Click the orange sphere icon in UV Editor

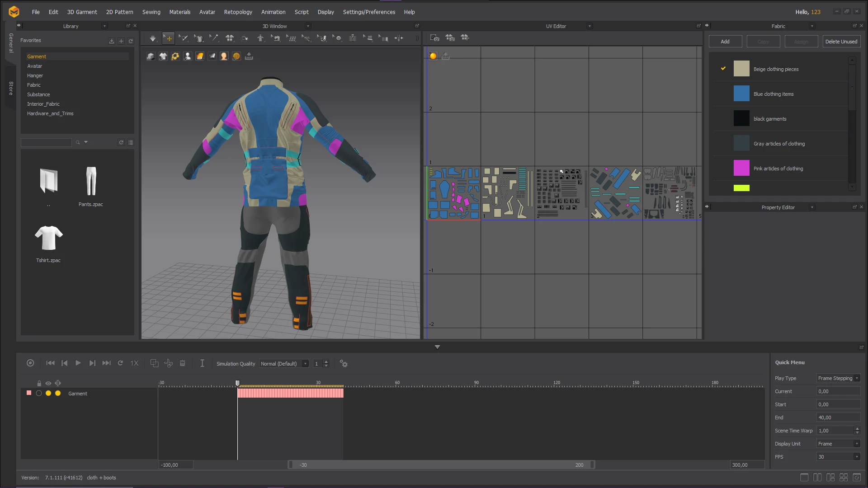pos(433,56)
